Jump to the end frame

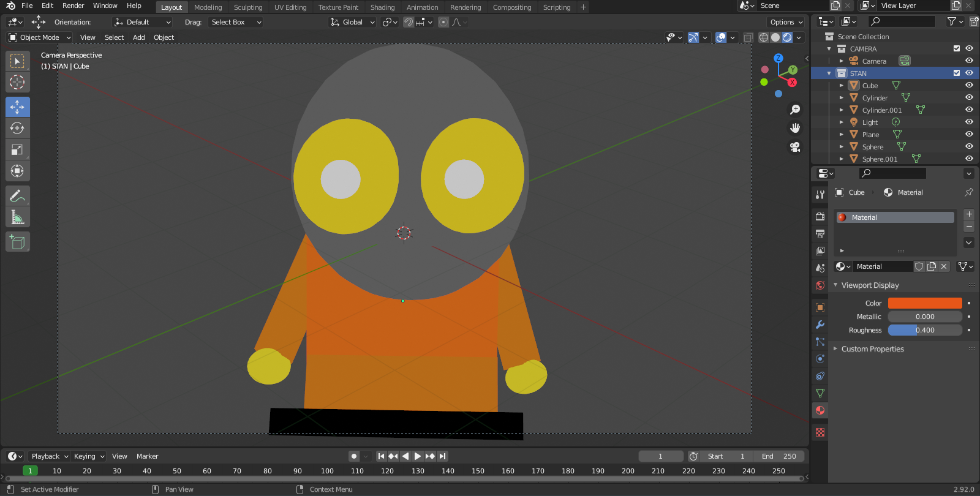pos(442,456)
